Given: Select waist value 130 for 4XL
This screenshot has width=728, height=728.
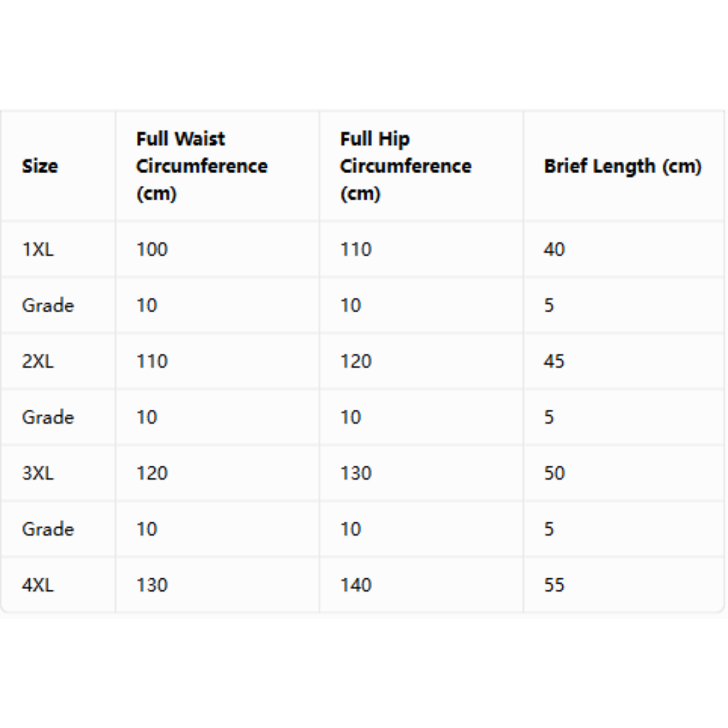Looking at the screenshot, I should point(152,585).
